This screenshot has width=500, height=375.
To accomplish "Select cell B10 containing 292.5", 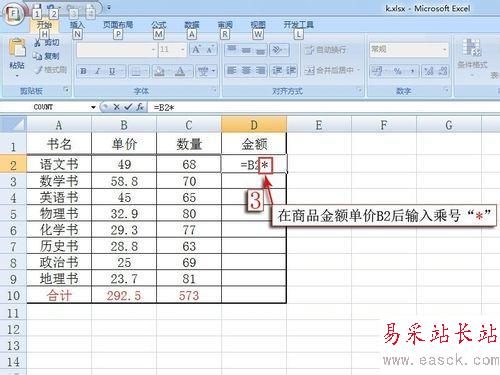I will [124, 295].
